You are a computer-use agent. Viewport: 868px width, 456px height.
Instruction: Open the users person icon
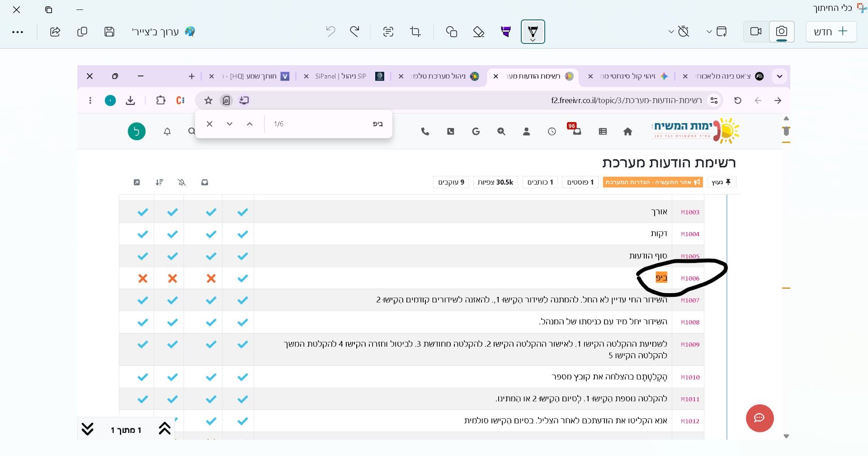pos(526,132)
